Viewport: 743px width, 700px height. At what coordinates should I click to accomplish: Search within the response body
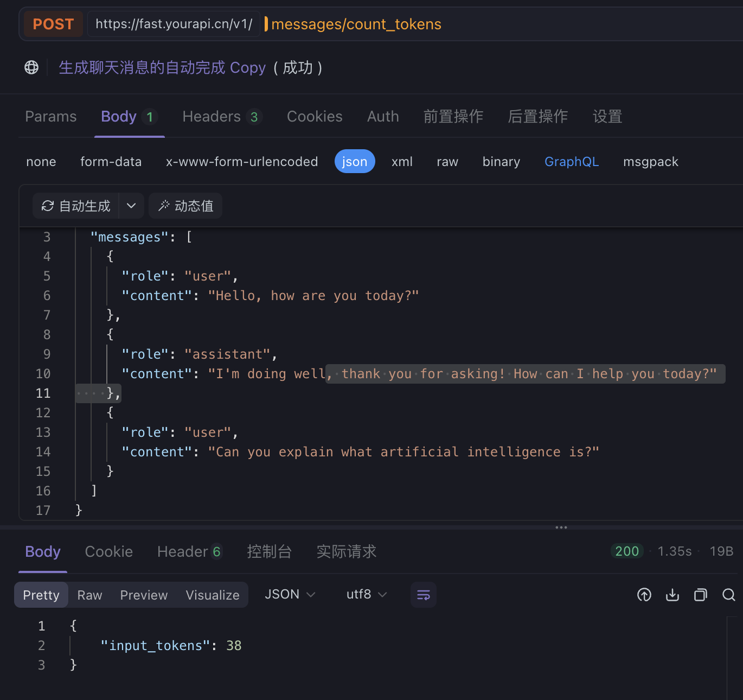(x=729, y=595)
